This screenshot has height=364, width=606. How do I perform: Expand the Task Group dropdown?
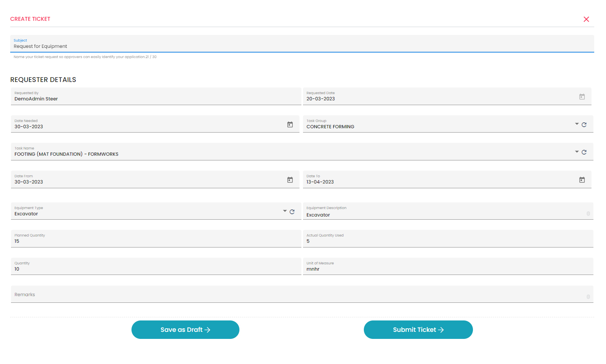click(576, 124)
